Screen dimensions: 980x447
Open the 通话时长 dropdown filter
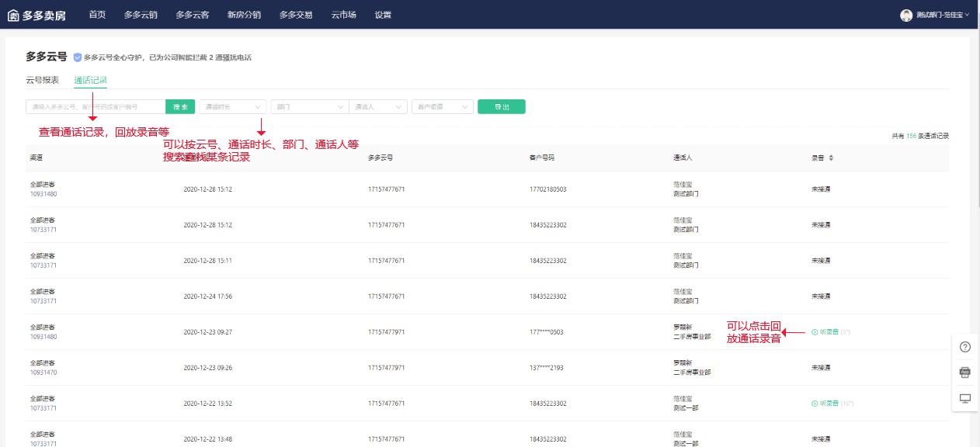(232, 107)
